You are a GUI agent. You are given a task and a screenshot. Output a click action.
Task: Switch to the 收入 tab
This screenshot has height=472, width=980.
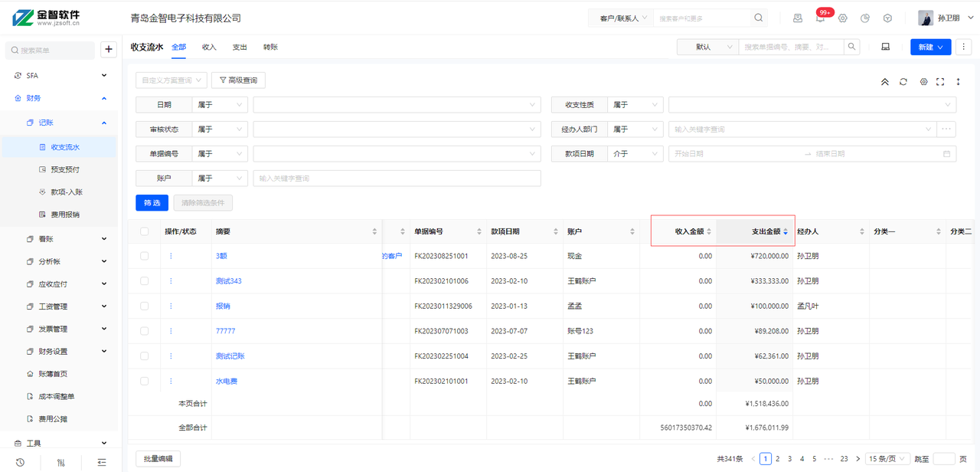209,47
